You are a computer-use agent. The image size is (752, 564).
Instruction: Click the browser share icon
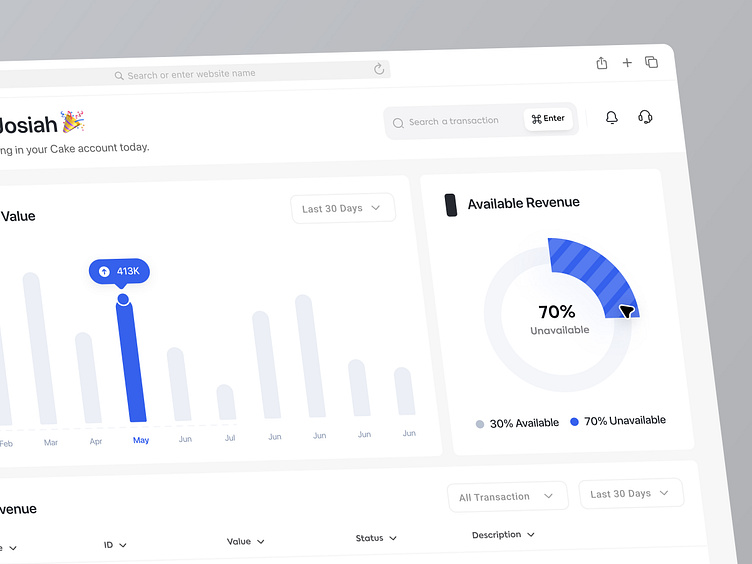coord(601,63)
